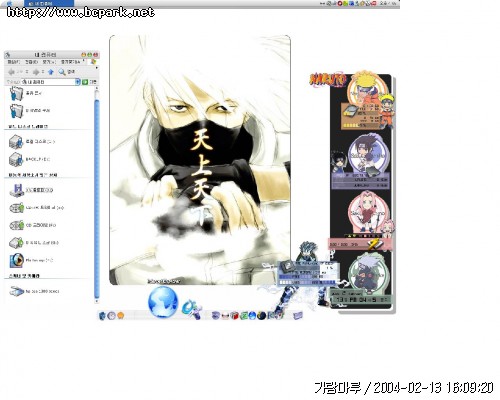Image resolution: width=500 pixels, height=400 pixels.
Task: Open the Favorites menu in My Computer window
Action: pos(70,62)
